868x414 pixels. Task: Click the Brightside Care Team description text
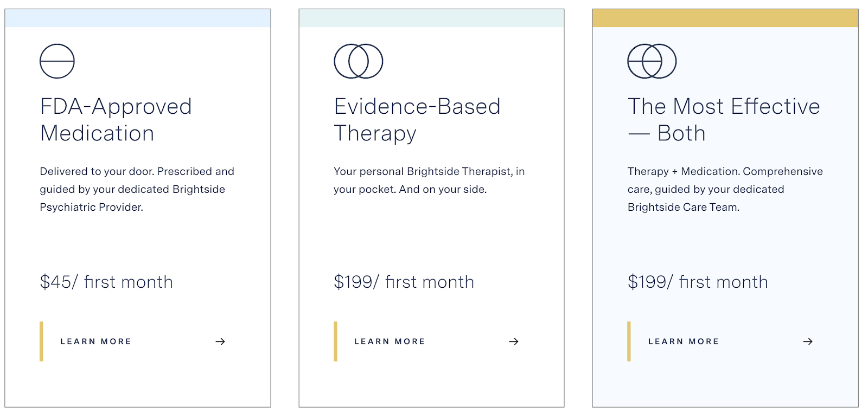point(725,189)
